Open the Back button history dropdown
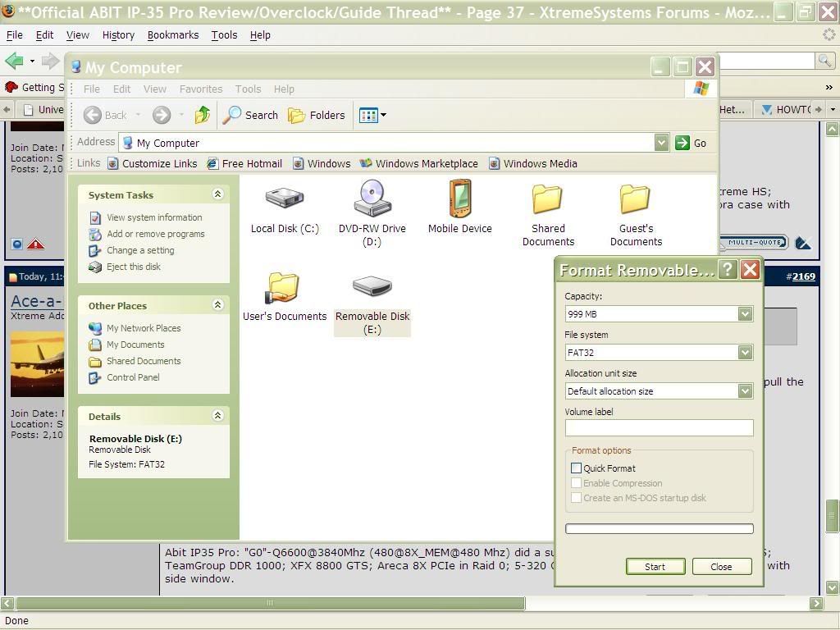This screenshot has height=630, width=840. pyautogui.click(x=138, y=115)
